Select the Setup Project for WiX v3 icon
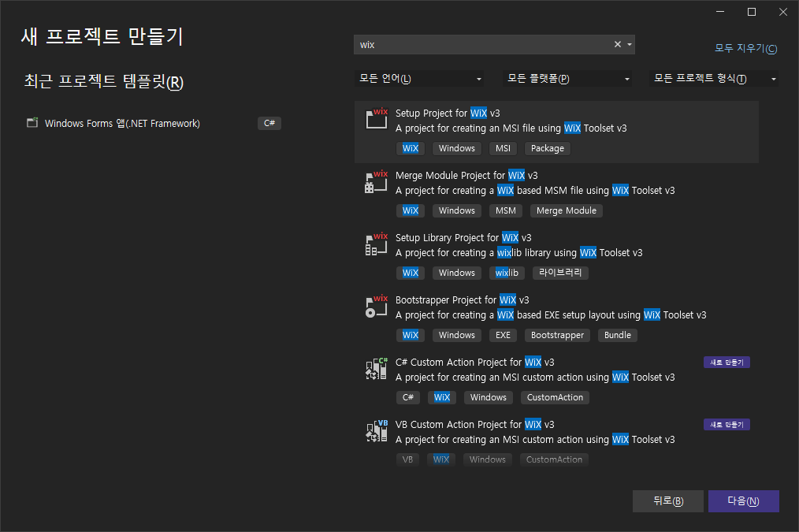Viewport: 799px width, 532px height. [377, 119]
